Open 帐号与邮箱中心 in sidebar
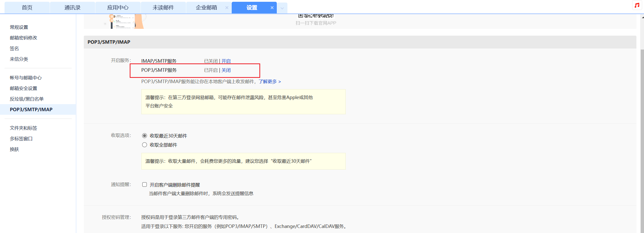Screen dimensions: 644x233 click(x=26, y=78)
